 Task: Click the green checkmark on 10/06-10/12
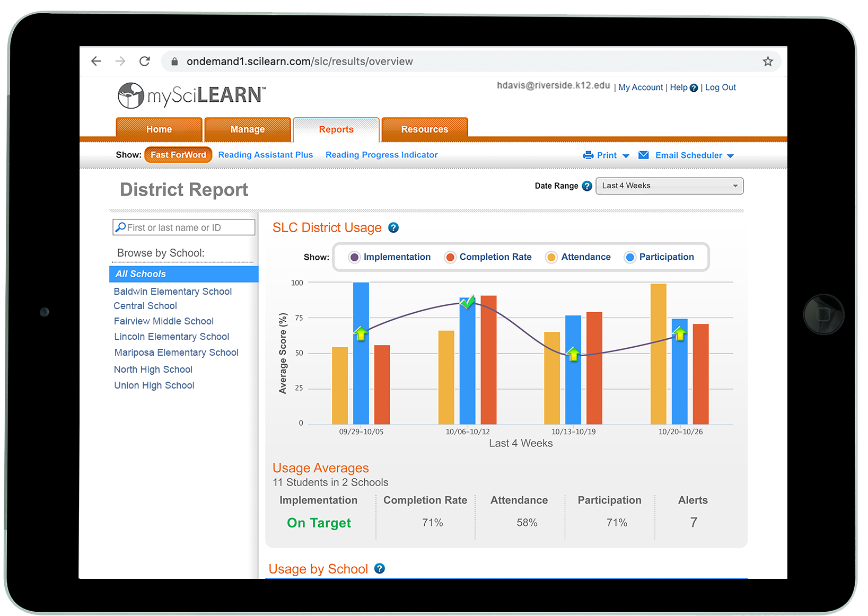point(467,302)
